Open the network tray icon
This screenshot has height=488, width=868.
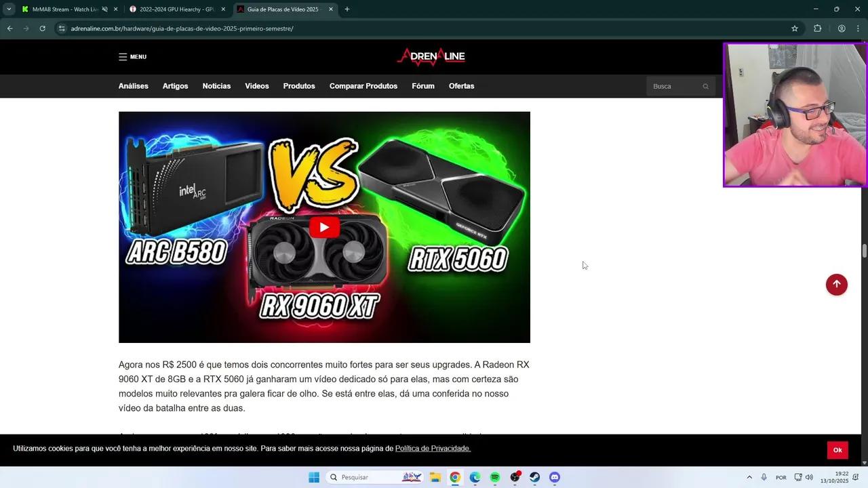[798, 477]
